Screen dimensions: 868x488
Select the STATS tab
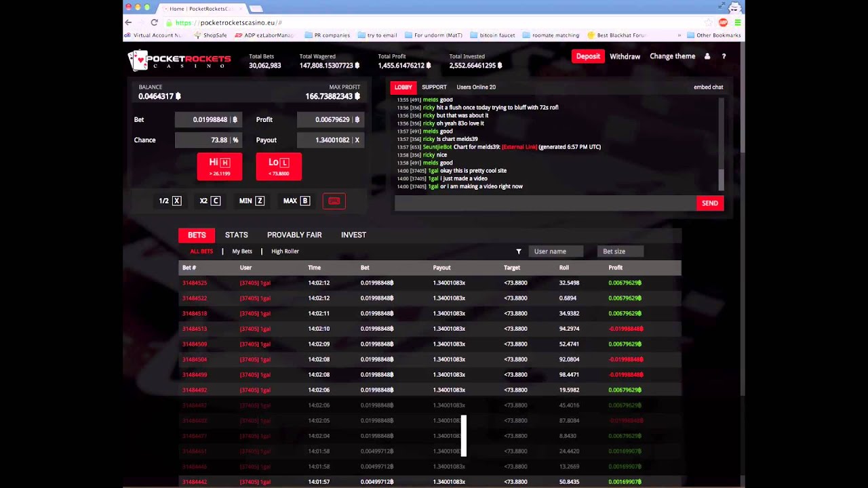(237, 235)
